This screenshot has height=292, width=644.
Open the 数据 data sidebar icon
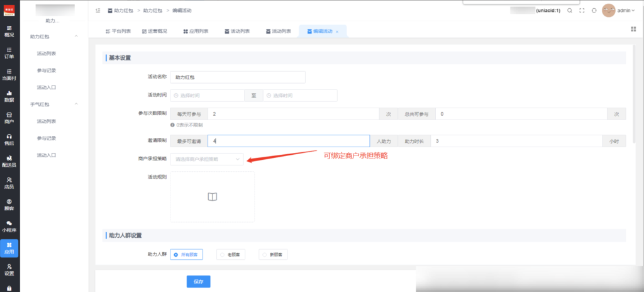9,96
